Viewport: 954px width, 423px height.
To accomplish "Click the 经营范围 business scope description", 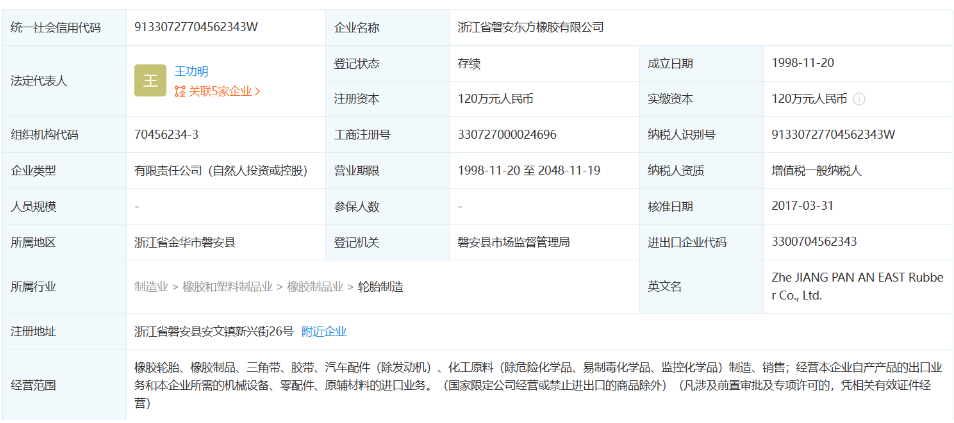I will 538,385.
